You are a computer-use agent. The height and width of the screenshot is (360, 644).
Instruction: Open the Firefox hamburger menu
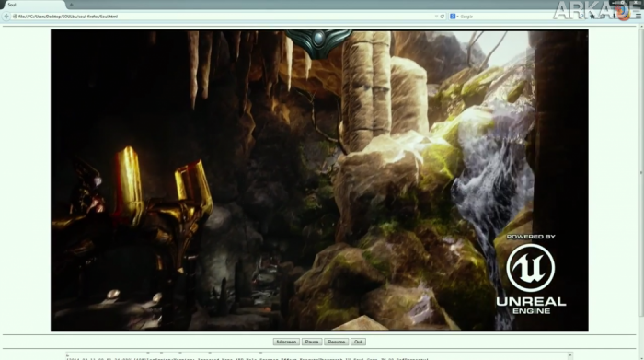tap(638, 17)
